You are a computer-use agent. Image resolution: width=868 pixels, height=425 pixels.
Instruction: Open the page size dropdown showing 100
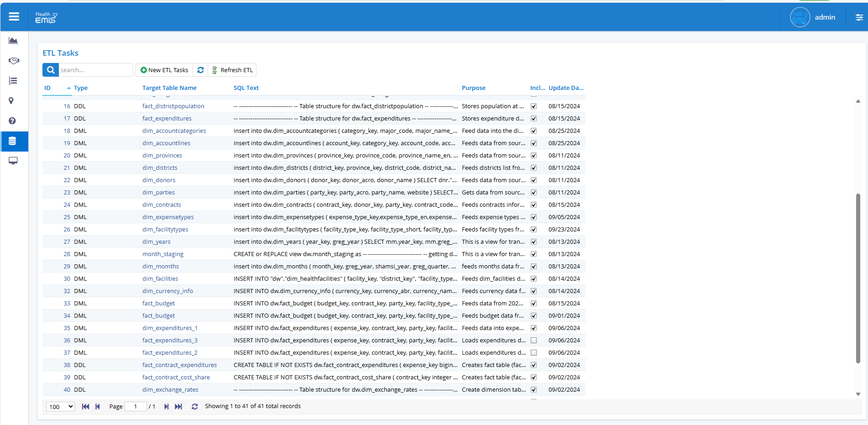coord(60,407)
